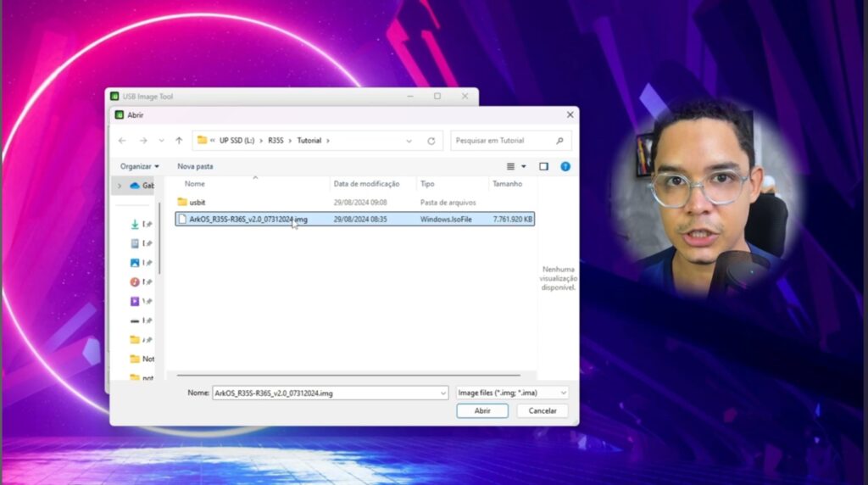Click the 'Abrir' button
This screenshot has height=485, width=868.
(482, 411)
